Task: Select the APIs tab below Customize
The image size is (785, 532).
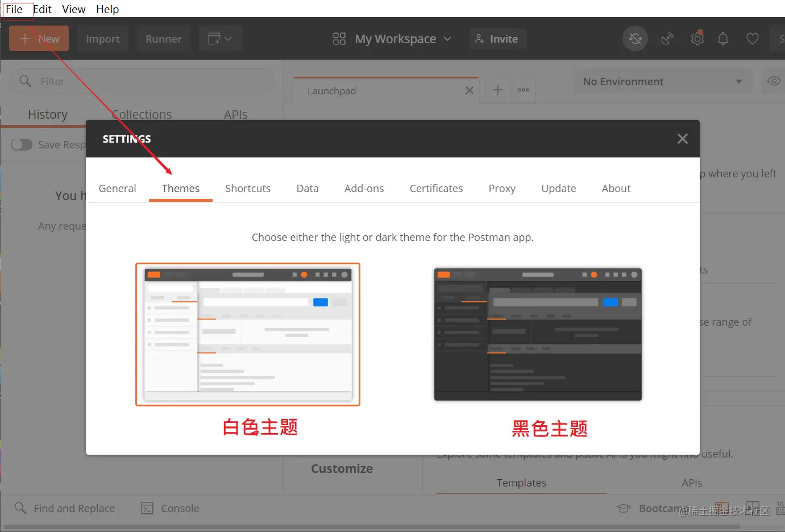Action: click(x=692, y=483)
